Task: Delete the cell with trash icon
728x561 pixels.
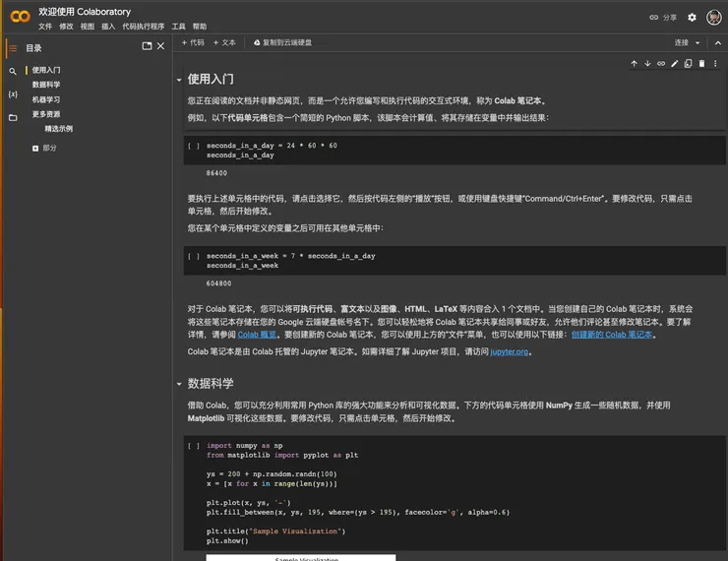Action: click(x=701, y=64)
